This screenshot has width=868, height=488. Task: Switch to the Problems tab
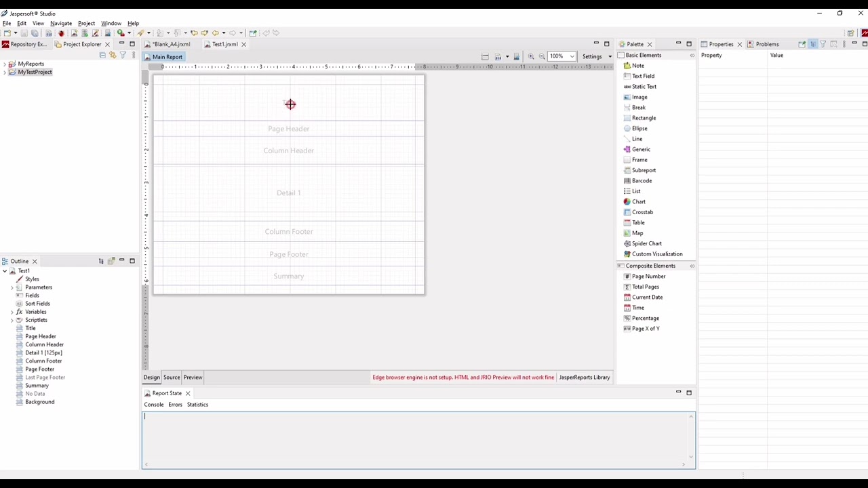[763, 44]
